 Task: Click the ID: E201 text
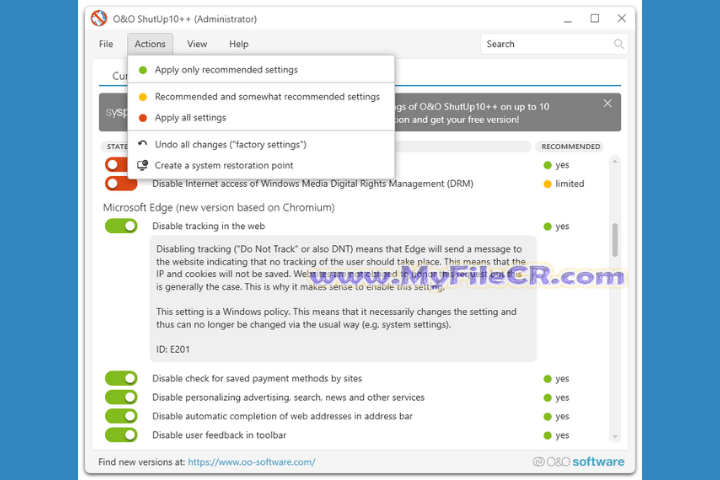(173, 350)
